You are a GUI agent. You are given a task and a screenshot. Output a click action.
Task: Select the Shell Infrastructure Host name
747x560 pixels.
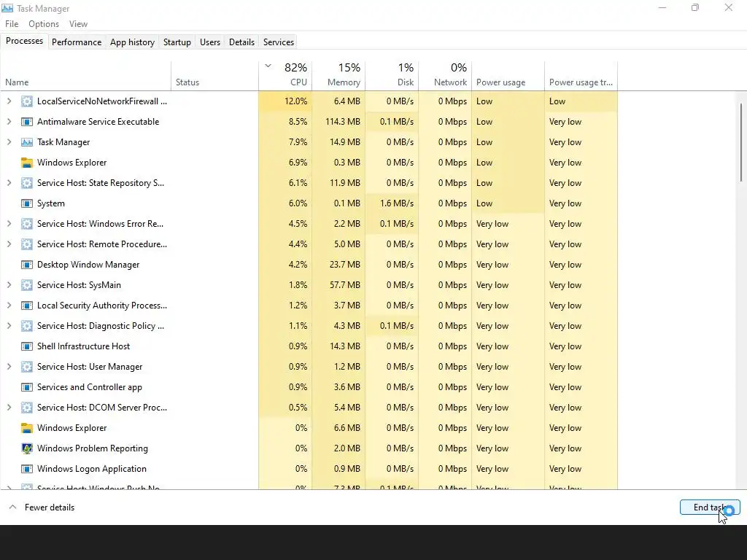pos(83,346)
